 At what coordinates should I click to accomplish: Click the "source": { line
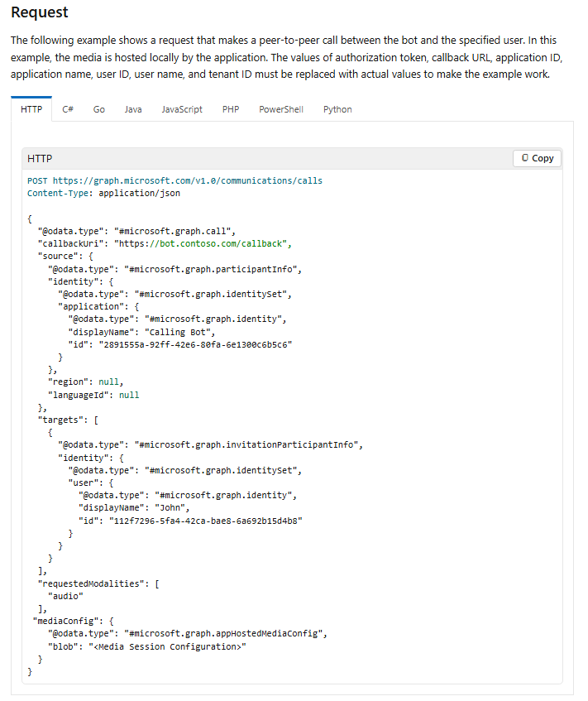click(65, 257)
